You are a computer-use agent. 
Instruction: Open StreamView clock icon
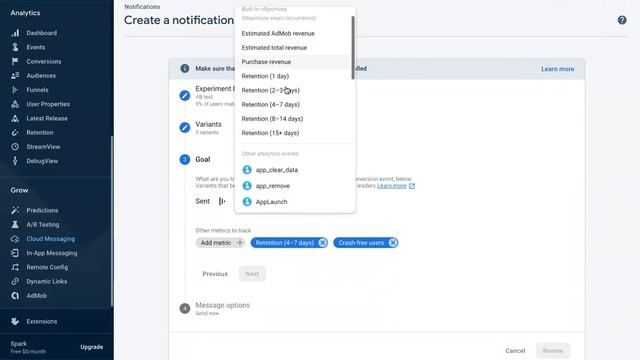coord(15,147)
